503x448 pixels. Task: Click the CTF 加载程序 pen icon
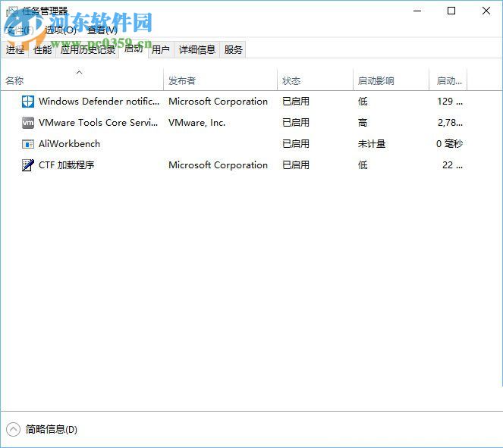[28, 165]
